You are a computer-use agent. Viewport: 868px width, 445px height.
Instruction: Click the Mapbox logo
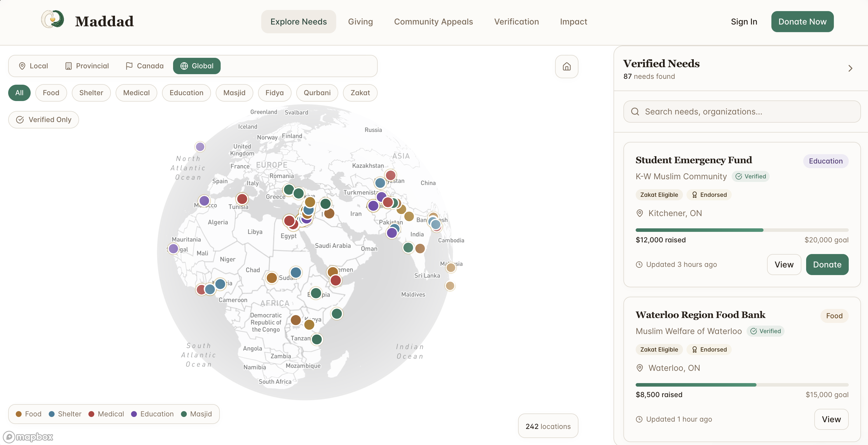28,437
